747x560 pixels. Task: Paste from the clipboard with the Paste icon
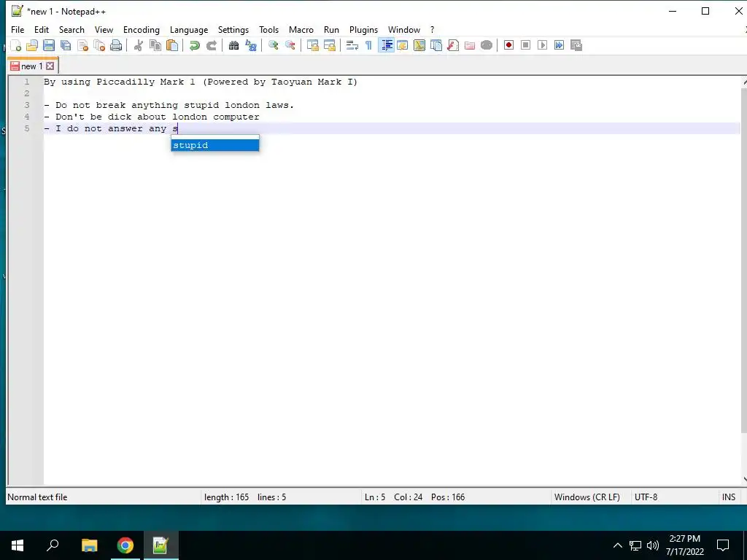coord(172,45)
